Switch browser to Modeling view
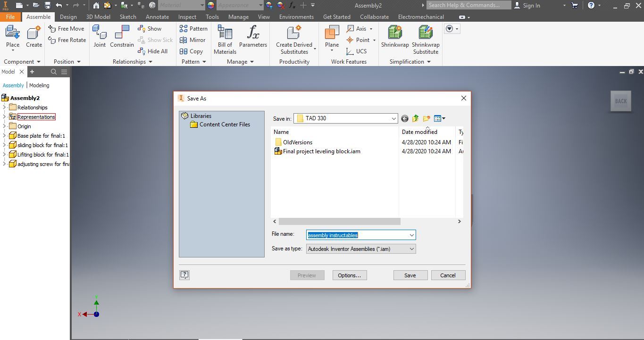Viewport: 644px width, 340px height. point(39,85)
